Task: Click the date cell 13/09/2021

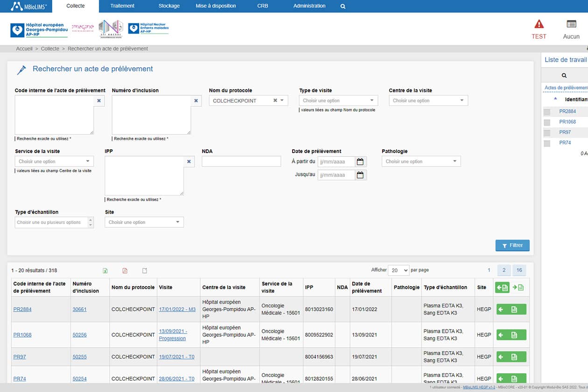Action: click(364, 335)
